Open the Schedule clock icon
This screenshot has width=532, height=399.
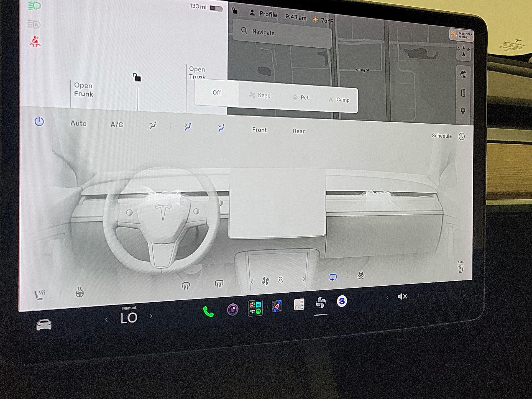tap(462, 136)
